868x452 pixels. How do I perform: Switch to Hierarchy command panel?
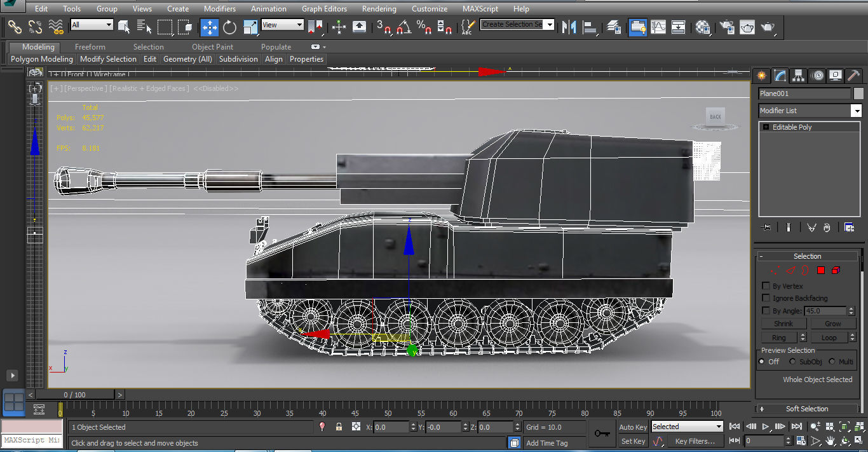(x=799, y=76)
